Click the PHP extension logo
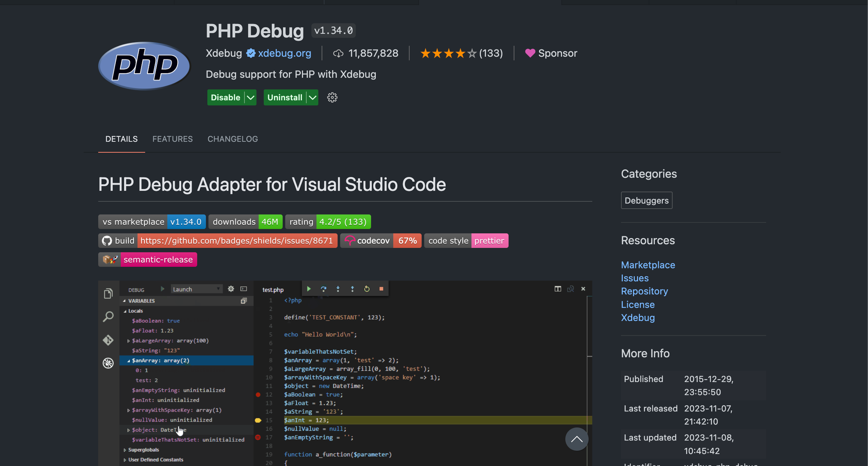 pos(144,66)
